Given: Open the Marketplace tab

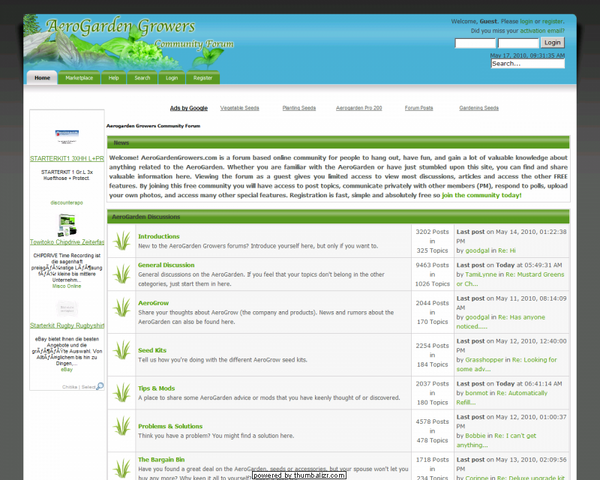Looking at the screenshot, I should (79, 78).
